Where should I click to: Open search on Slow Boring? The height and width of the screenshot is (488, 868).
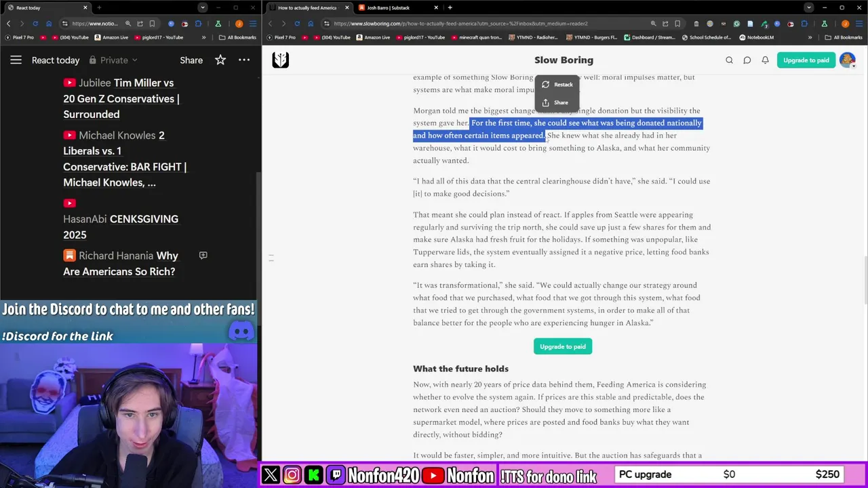(729, 60)
